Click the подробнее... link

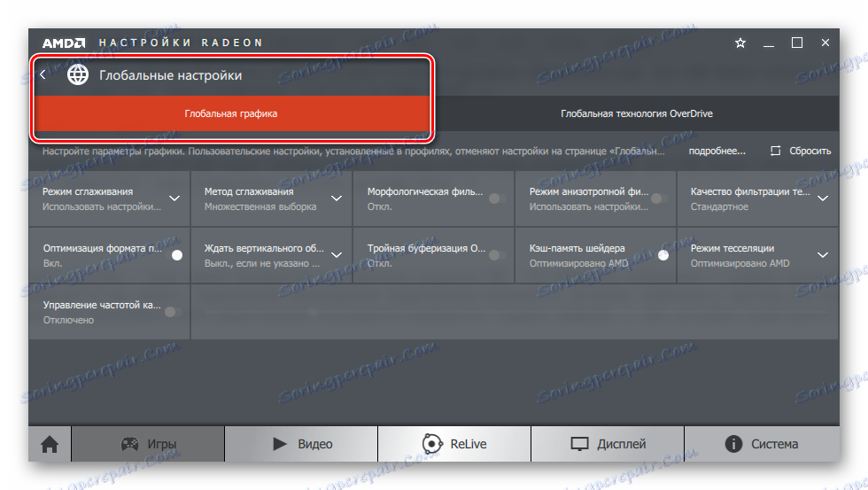tap(717, 151)
